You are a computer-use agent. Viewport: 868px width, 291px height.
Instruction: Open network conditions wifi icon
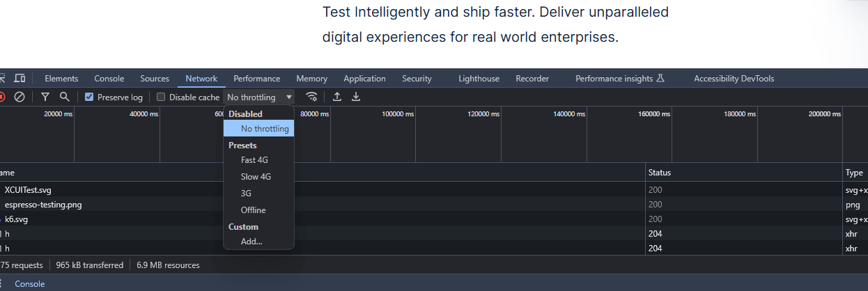311,97
